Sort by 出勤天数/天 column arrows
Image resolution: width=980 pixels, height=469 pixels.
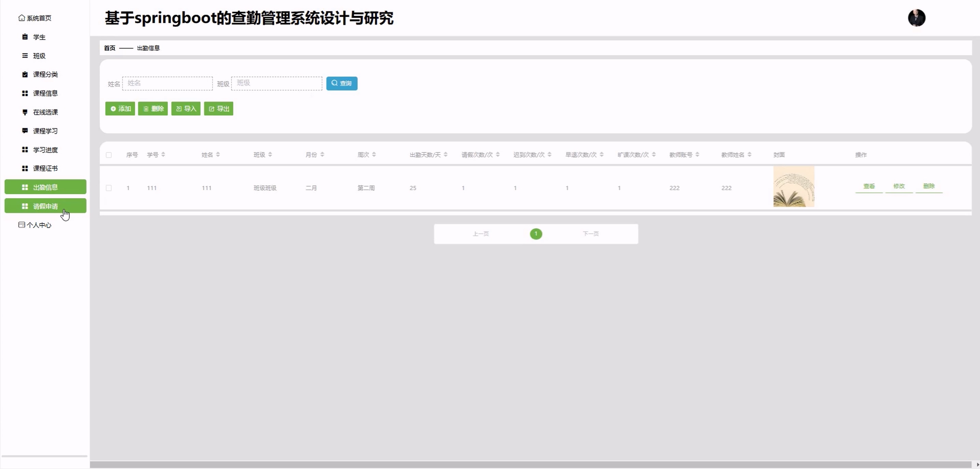coord(446,155)
